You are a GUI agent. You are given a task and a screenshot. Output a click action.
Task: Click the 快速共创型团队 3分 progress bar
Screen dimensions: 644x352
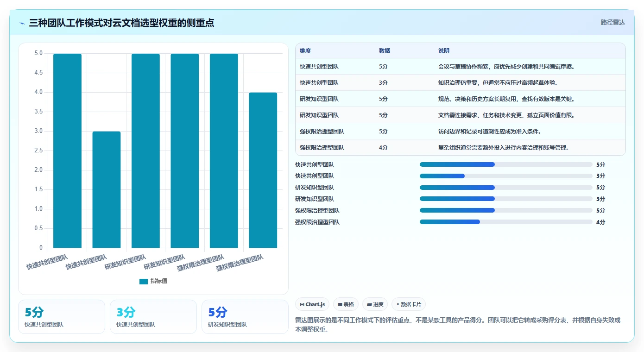tap(506, 176)
